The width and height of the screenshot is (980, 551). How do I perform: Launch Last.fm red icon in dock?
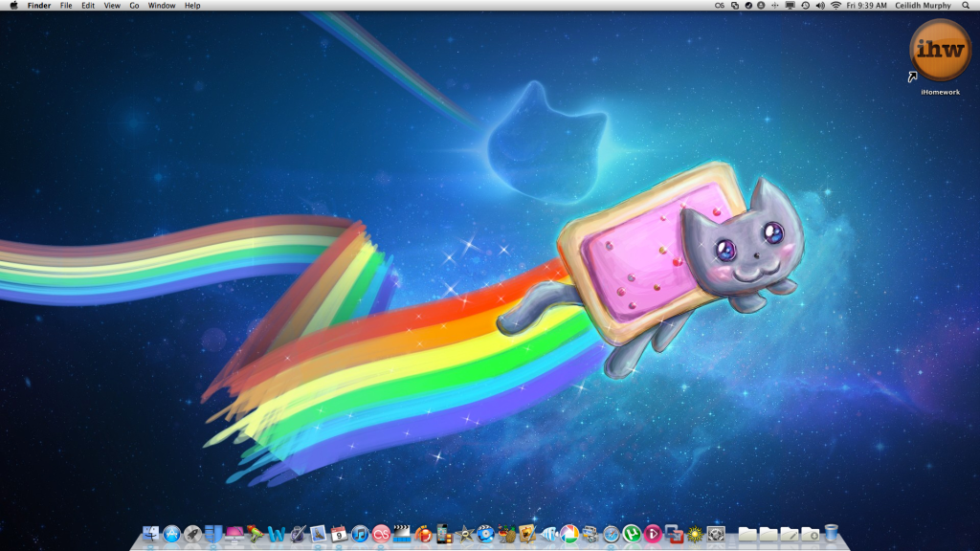(x=381, y=534)
